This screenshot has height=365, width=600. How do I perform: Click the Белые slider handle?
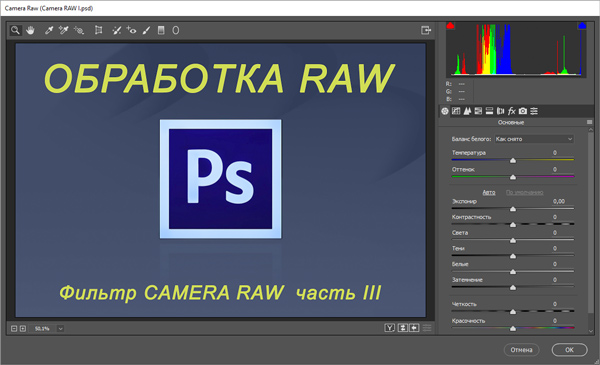click(513, 272)
